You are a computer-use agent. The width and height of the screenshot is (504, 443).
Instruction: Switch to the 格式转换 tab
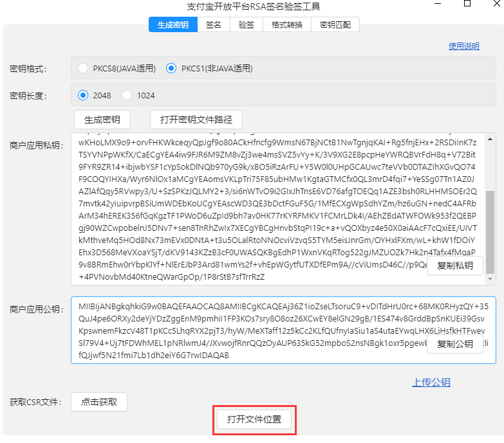click(287, 24)
